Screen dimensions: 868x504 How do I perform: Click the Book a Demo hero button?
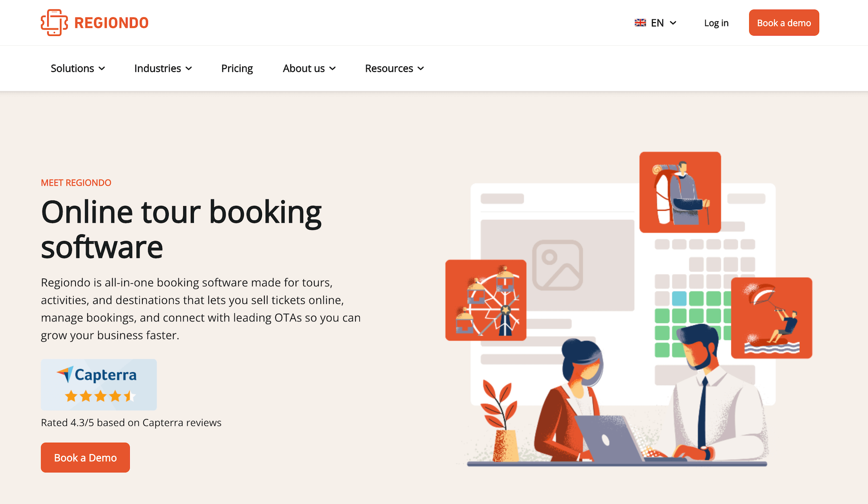click(86, 457)
